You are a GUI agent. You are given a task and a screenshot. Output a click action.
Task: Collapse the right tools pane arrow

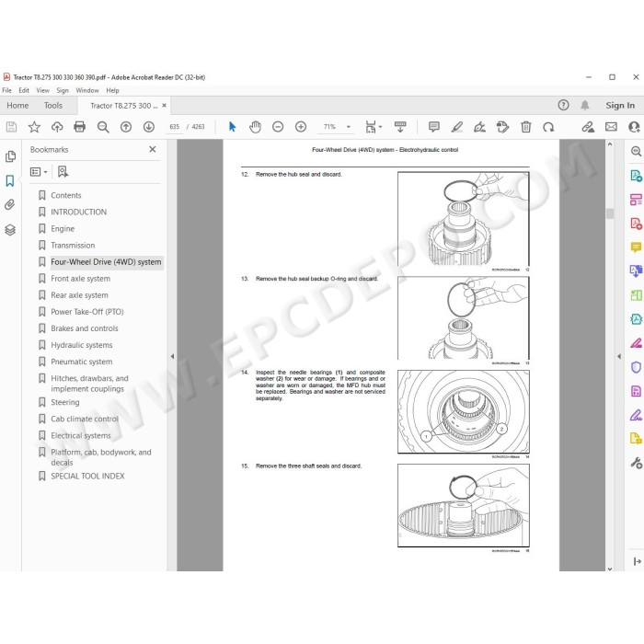click(619, 356)
